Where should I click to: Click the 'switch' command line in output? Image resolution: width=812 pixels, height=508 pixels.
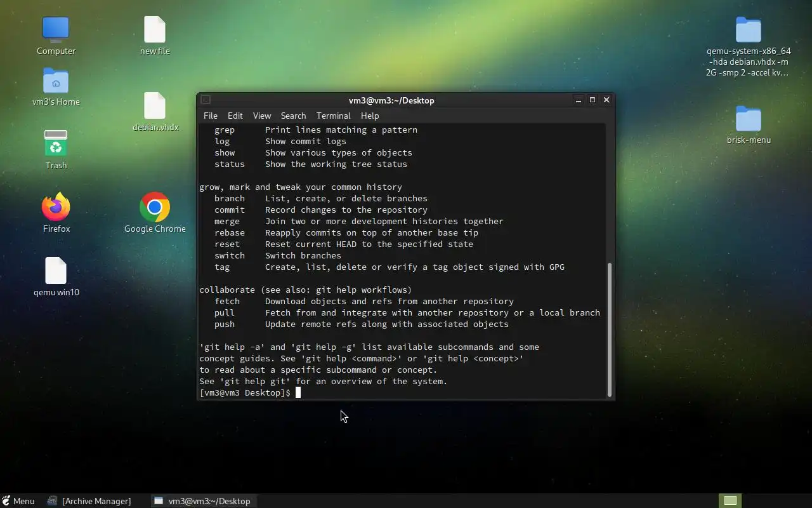coord(278,256)
